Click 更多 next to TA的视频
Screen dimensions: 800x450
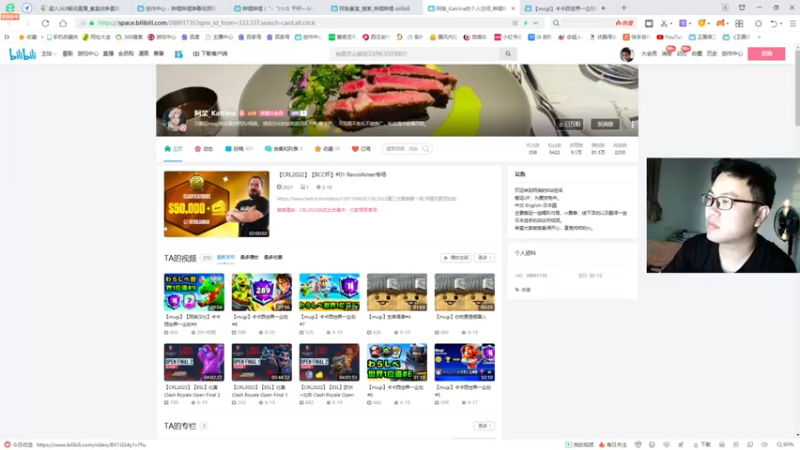point(484,258)
